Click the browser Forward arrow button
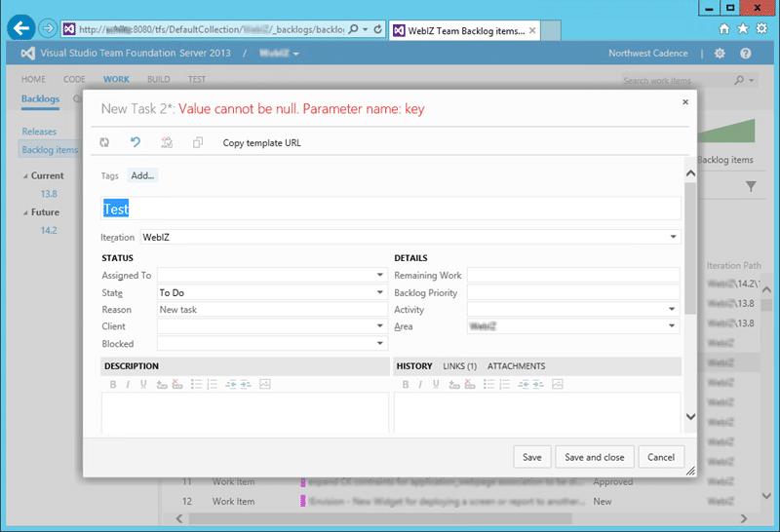The image size is (780, 532). 48,28
